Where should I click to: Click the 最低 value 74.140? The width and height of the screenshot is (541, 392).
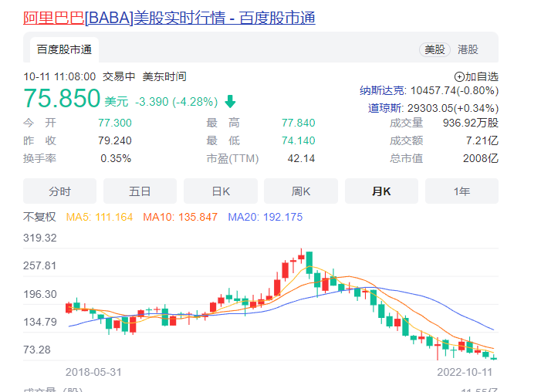point(298,140)
